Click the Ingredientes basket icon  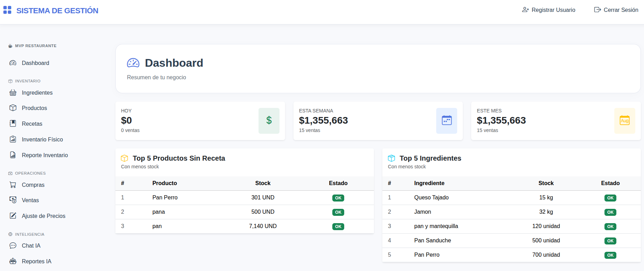point(13,93)
